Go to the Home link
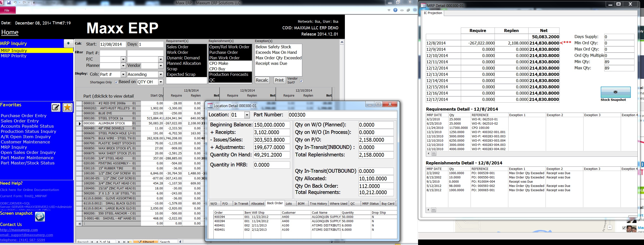This screenshot has width=644, height=245. 10,32
